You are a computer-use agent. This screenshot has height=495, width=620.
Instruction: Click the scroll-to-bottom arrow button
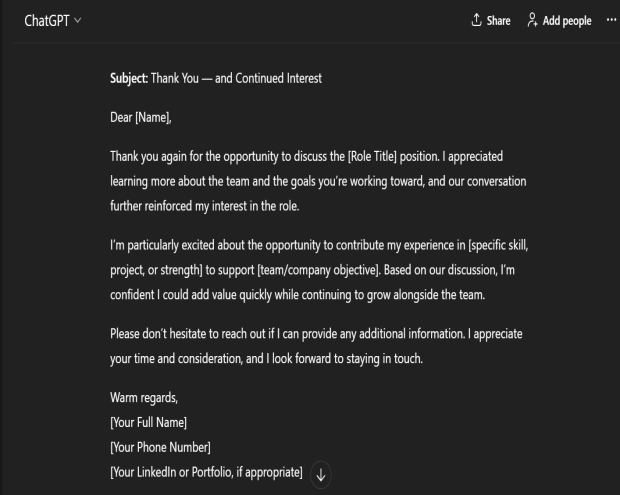tap(320, 474)
